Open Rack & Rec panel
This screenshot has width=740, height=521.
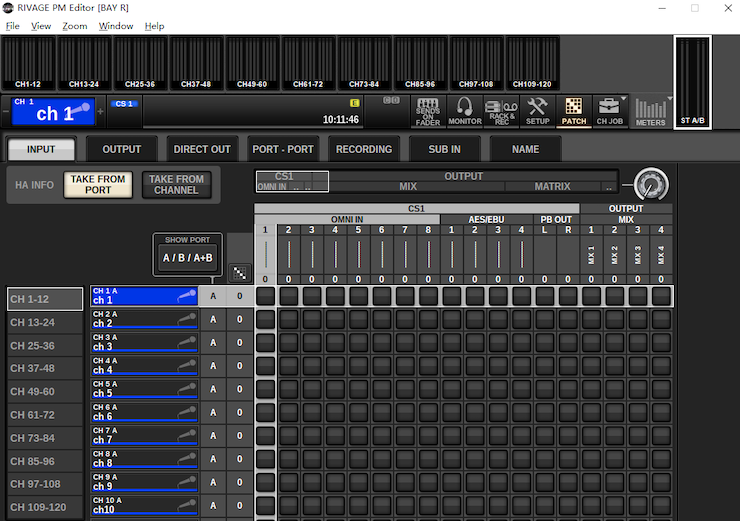click(x=501, y=111)
